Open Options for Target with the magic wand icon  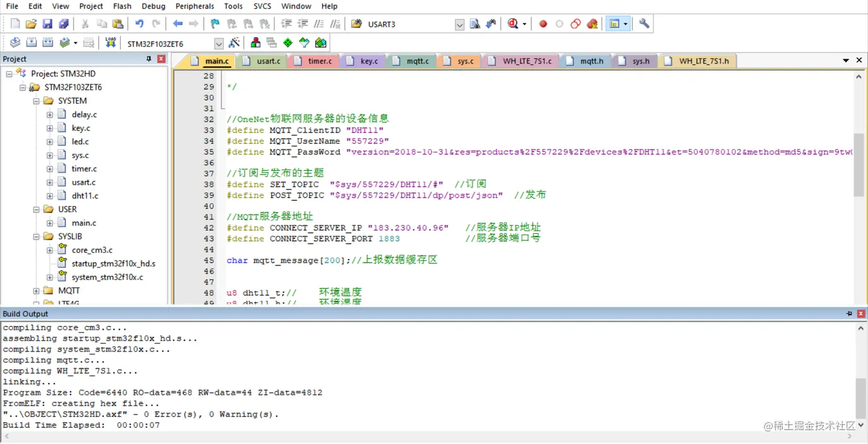click(234, 43)
